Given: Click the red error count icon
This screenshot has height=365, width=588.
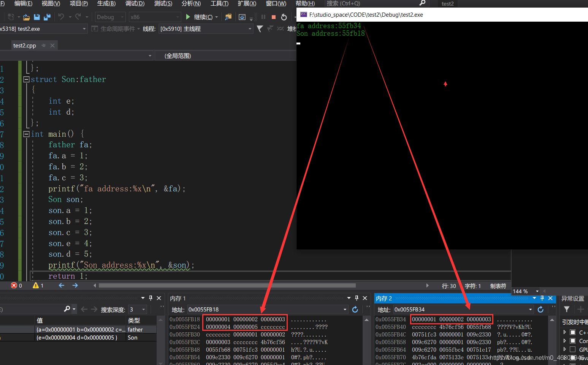Looking at the screenshot, I should (x=14, y=286).
